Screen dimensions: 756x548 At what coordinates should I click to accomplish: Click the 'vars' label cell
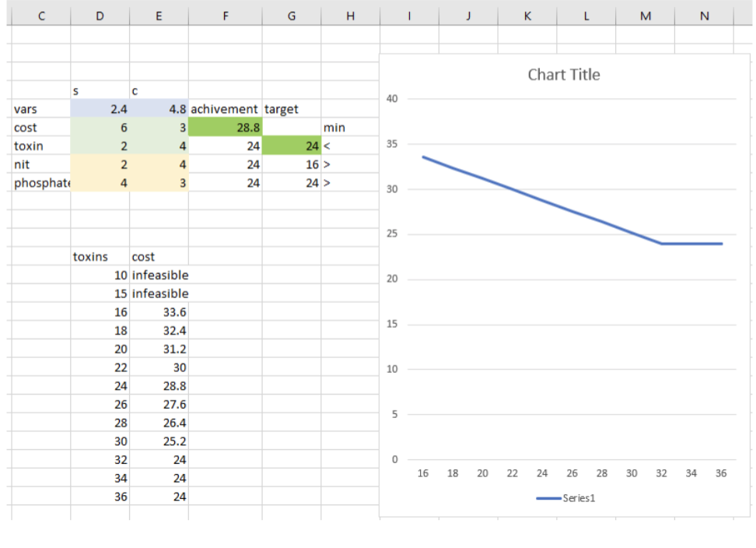click(x=41, y=109)
